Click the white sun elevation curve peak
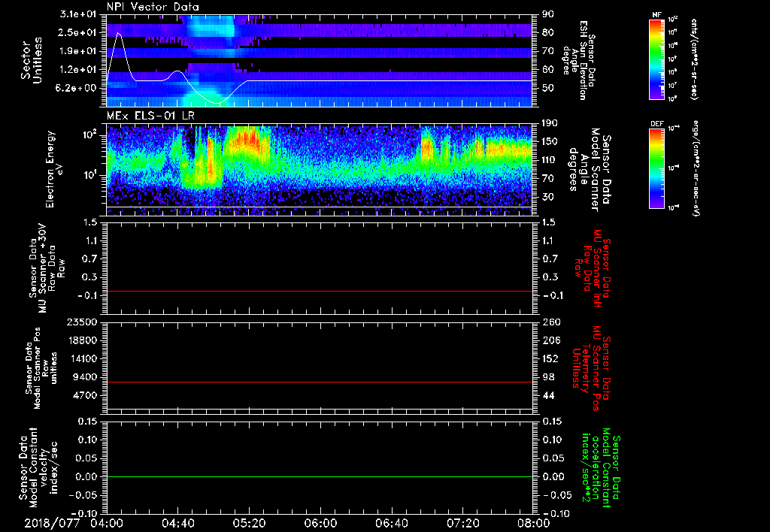770x532 pixels. (x=118, y=33)
